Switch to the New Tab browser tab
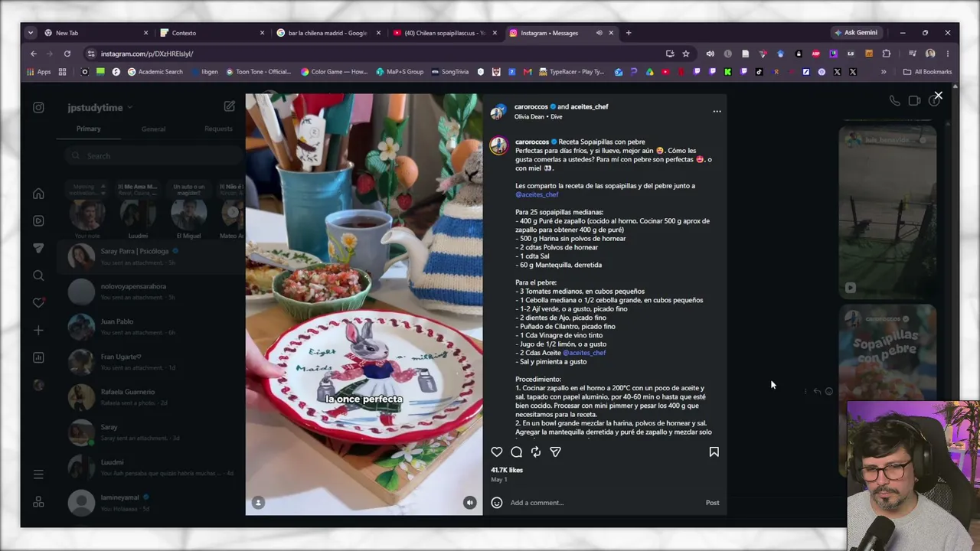The image size is (980, 551). point(96,33)
